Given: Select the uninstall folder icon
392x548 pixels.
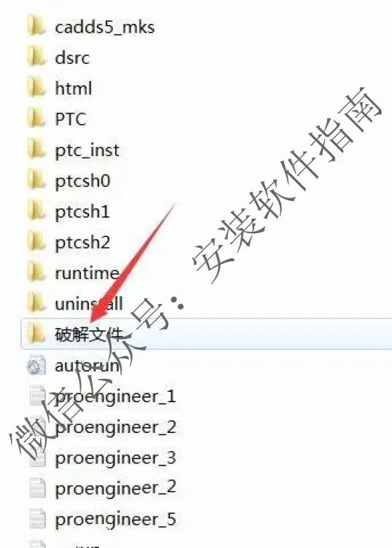Looking at the screenshot, I should [36, 303].
